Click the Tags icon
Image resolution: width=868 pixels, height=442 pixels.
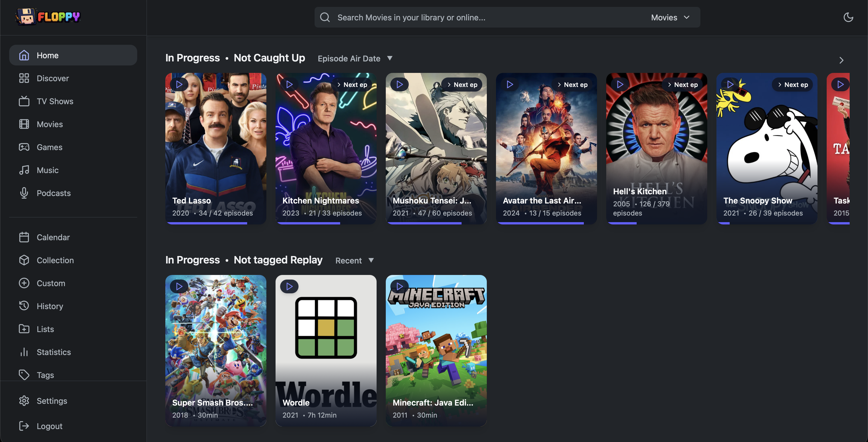point(24,375)
